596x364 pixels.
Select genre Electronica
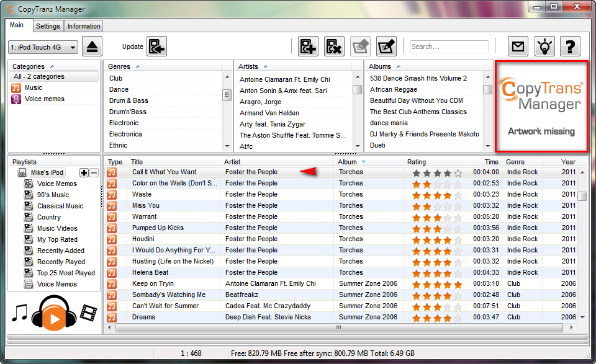[125, 134]
